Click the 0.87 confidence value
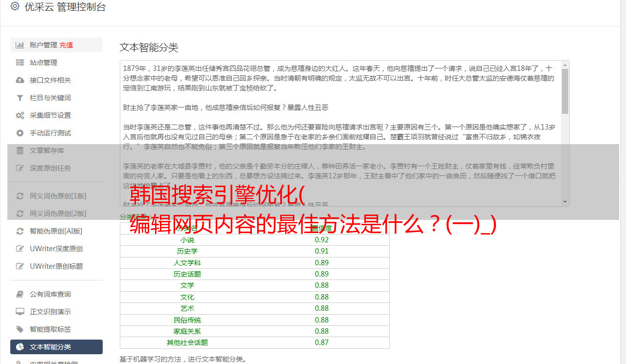 coord(322,343)
